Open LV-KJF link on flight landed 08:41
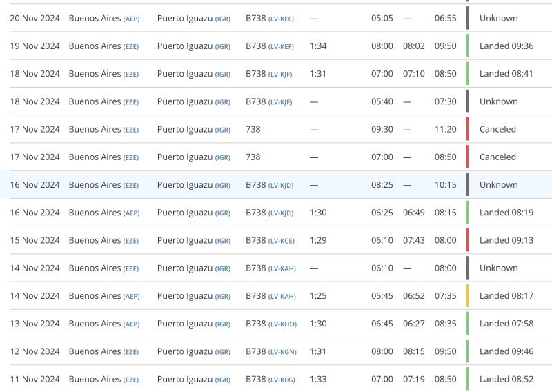 tap(280, 74)
